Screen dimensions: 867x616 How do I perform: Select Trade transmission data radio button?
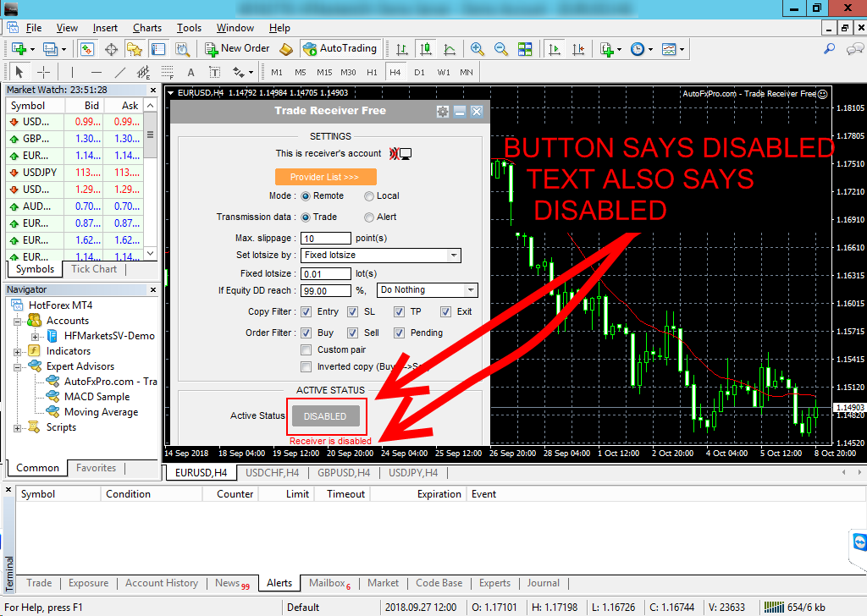click(x=305, y=217)
